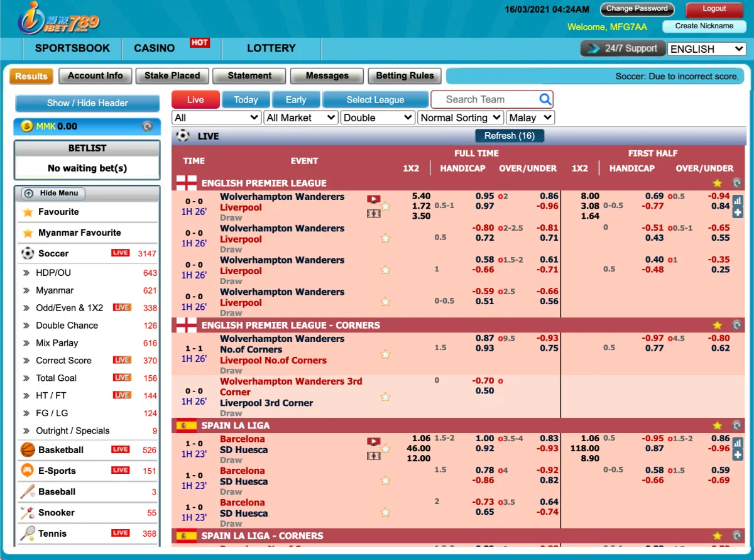Open the ENGLISH language dropdown
Screen dimensions: 754x560
tap(706, 49)
